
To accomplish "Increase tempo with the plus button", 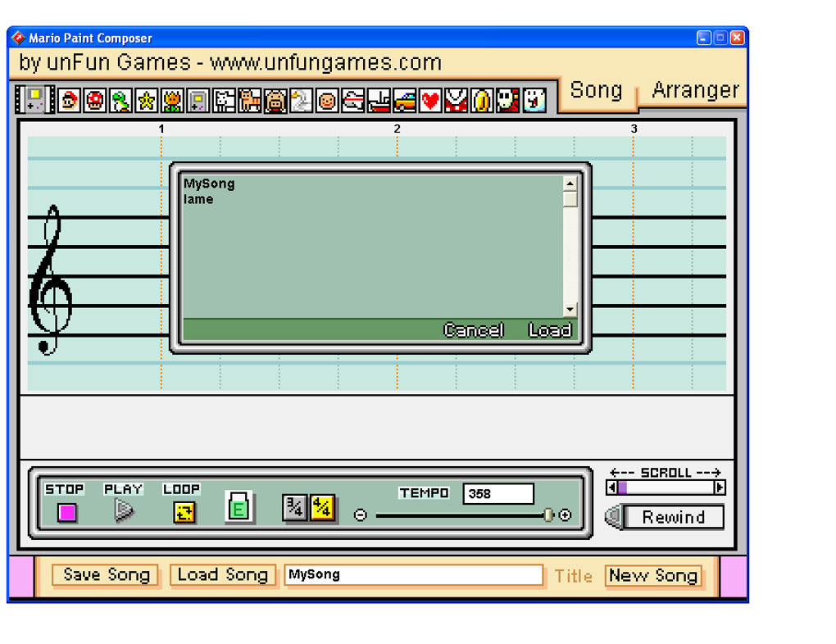I will pyautogui.click(x=566, y=515).
